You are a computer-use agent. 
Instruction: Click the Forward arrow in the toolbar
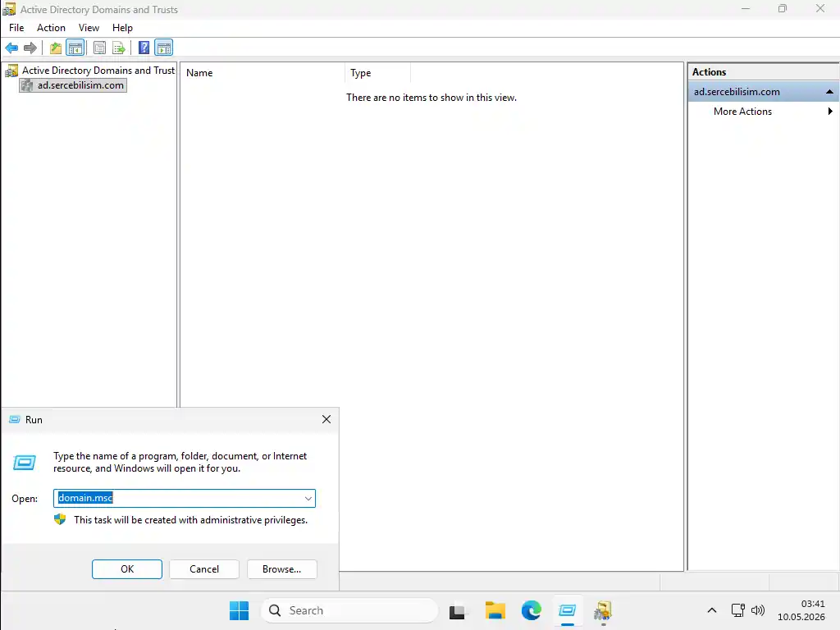point(30,48)
